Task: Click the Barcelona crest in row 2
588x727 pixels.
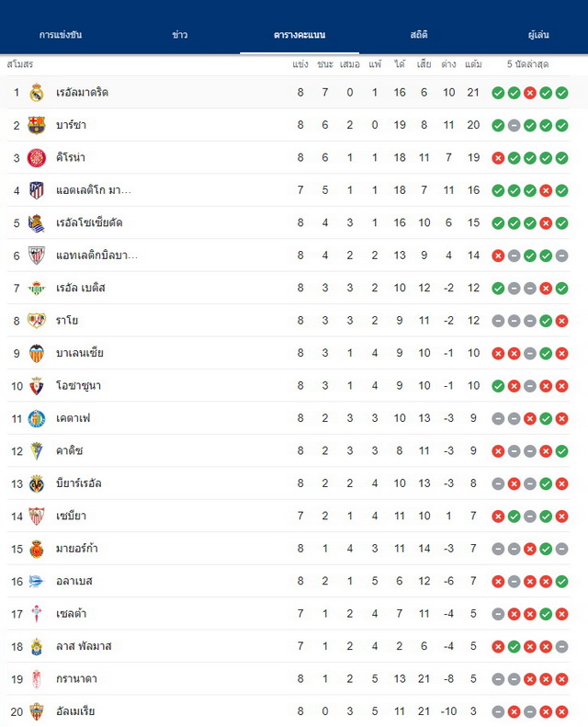Action: (x=36, y=125)
